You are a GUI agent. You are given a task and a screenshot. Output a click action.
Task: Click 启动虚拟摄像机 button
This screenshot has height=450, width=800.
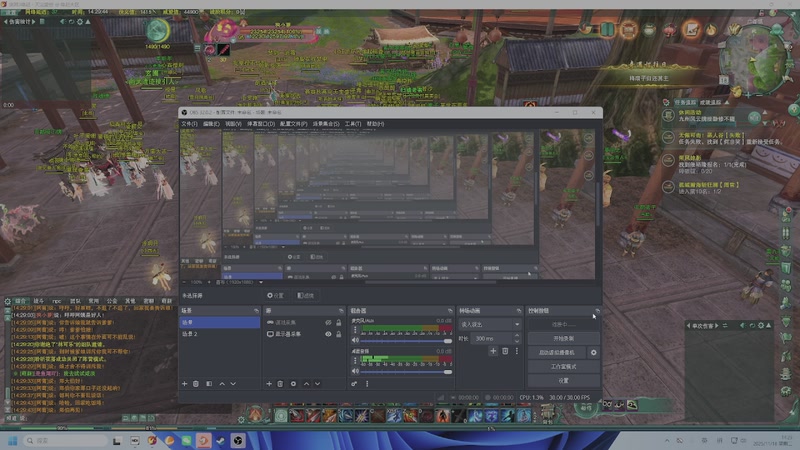pyautogui.click(x=557, y=353)
